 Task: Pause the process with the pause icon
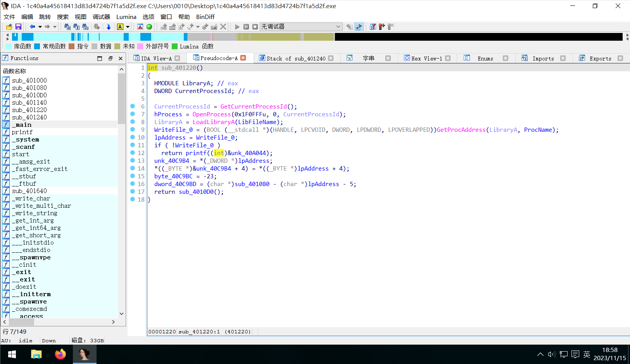click(246, 27)
